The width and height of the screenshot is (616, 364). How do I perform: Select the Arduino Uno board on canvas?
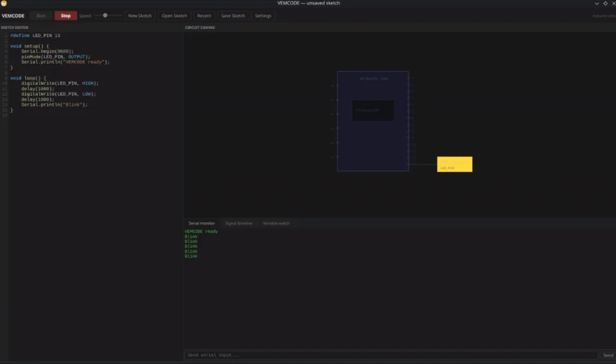click(373, 121)
